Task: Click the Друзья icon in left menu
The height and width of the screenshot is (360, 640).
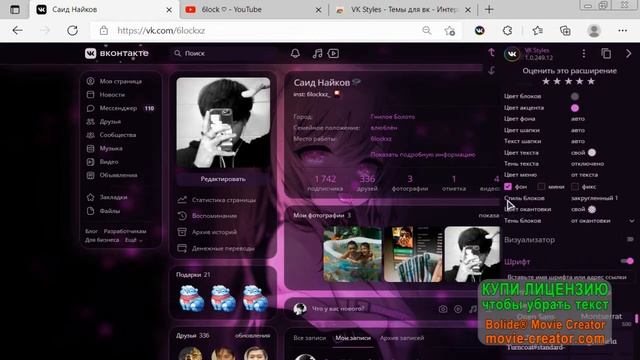Action: (x=91, y=122)
